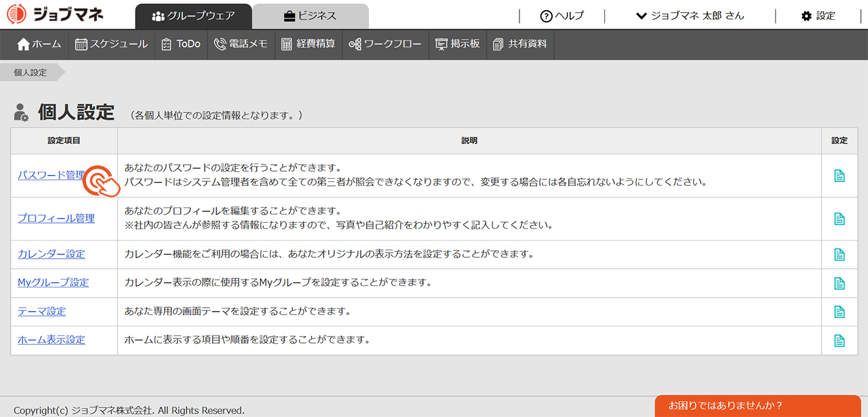Viewport: 868px width, 417px height.
Task: Open 掲示板 in the navigation bar
Action: (x=458, y=44)
